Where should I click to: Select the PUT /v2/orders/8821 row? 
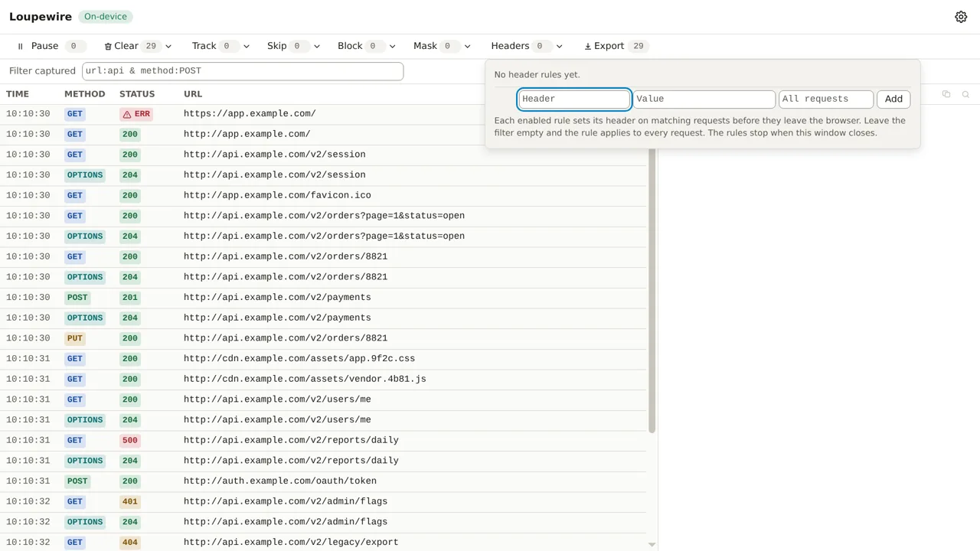[x=323, y=338]
